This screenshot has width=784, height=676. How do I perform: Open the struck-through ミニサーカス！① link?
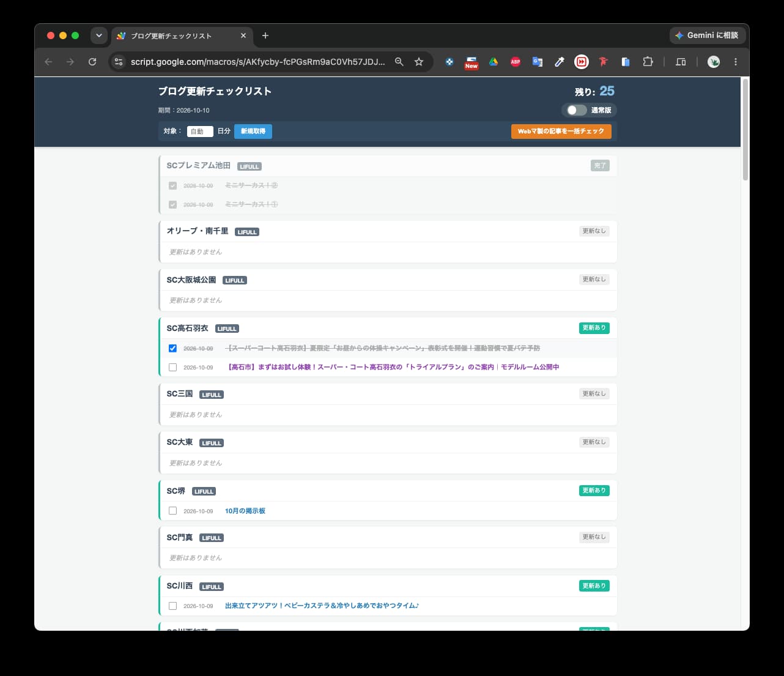tap(251, 204)
